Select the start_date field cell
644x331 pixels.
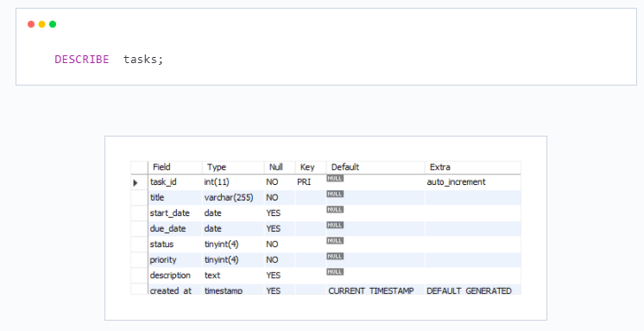175,213
